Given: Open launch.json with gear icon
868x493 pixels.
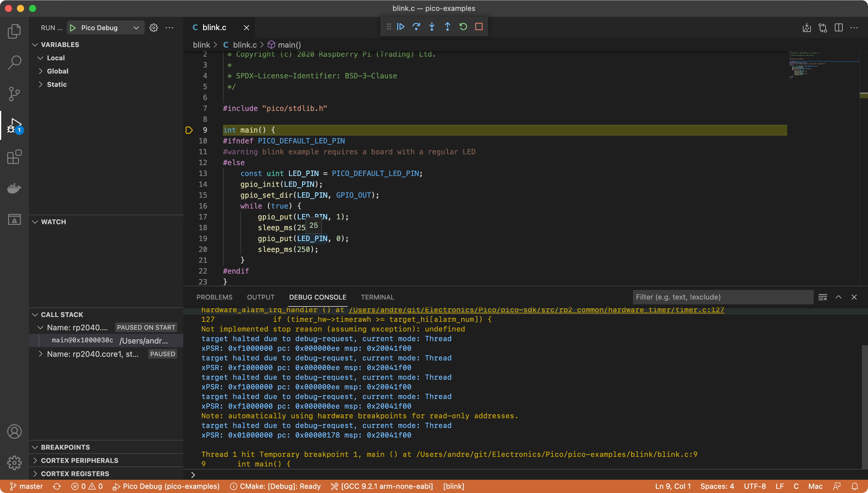Looking at the screenshot, I should [154, 28].
